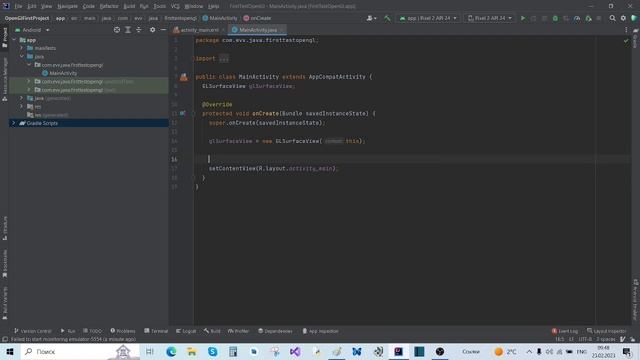Viewport: 640px width, 360px height.
Task: Open Skype from the taskbar
Action: [212, 351]
